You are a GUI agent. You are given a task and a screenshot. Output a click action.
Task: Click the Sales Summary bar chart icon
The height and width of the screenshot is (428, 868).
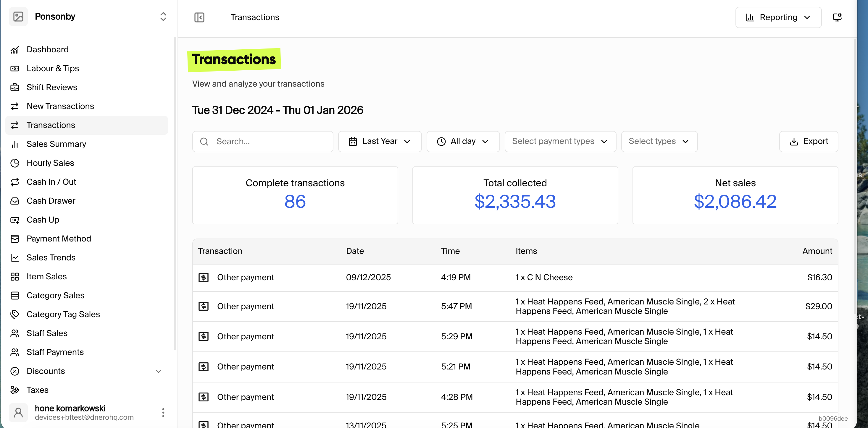point(15,144)
